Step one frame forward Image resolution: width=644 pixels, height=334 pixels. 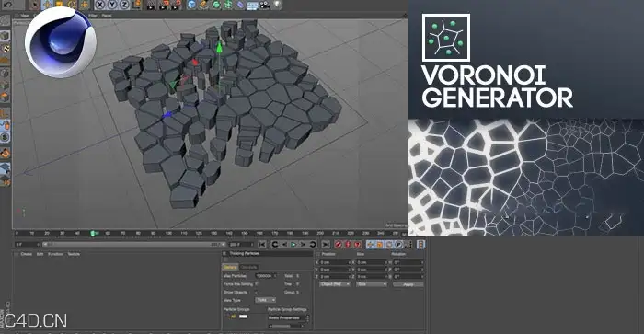pos(303,245)
